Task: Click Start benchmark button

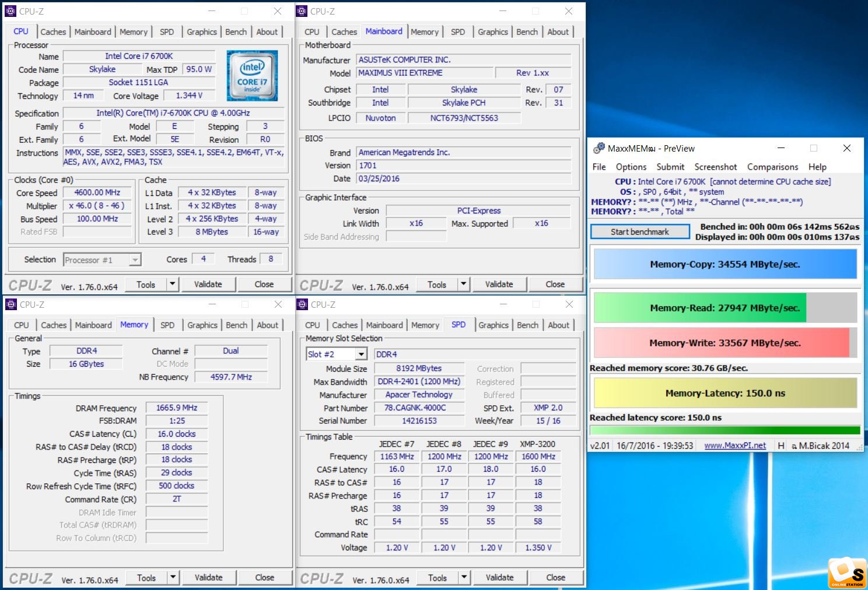Action: point(640,232)
